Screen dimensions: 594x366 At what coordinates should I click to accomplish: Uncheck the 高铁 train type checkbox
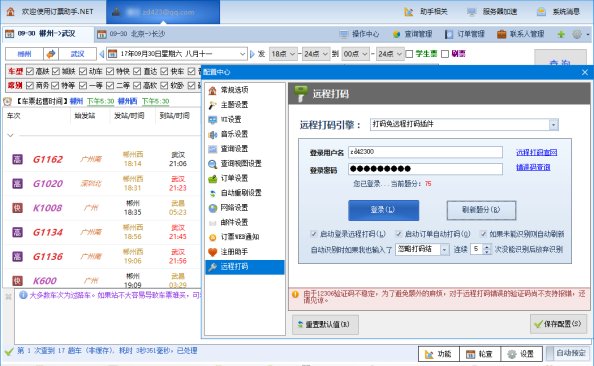tap(30, 71)
